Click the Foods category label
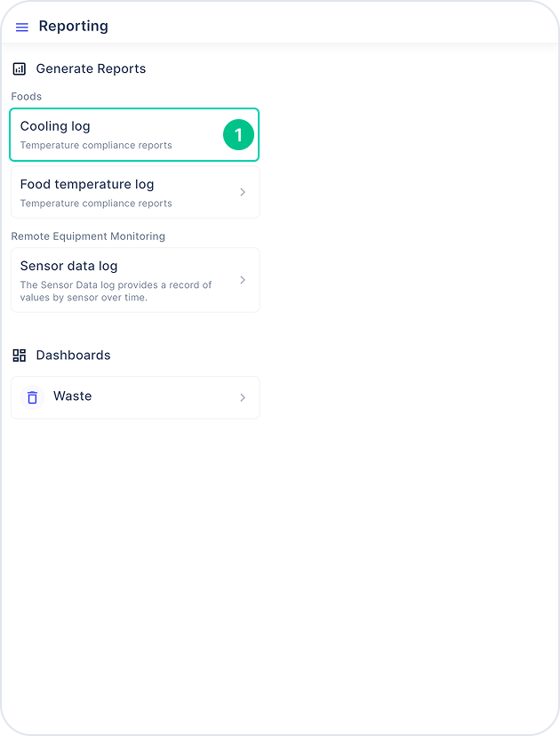The height and width of the screenshot is (736, 560). tap(27, 97)
